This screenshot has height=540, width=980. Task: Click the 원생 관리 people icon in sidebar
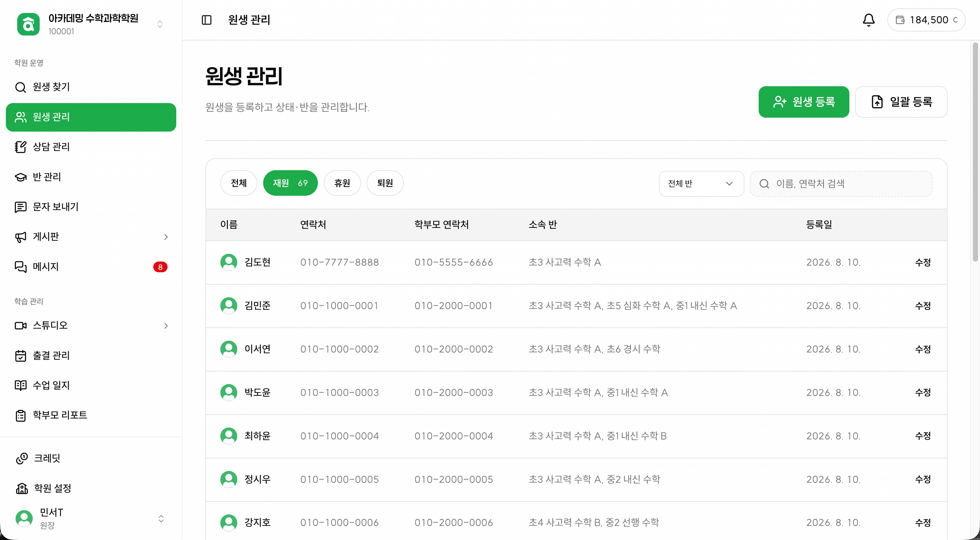[20, 117]
